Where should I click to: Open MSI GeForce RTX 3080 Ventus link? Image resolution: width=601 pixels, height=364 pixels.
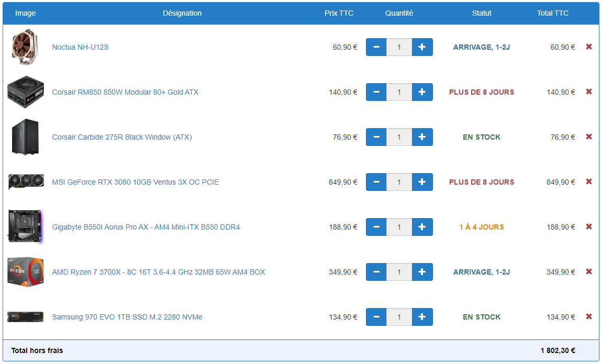tap(135, 182)
